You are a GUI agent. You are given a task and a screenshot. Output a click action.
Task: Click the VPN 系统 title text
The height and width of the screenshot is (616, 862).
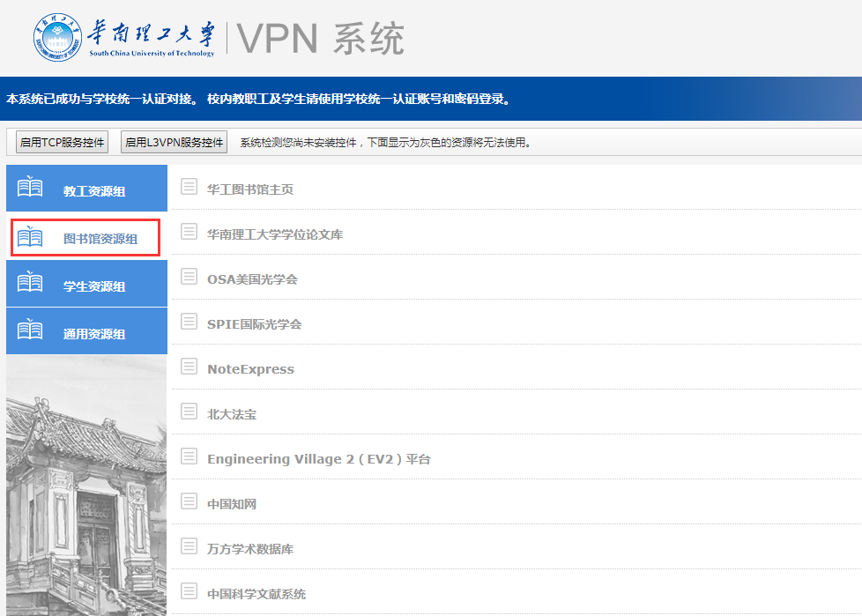[x=321, y=39]
